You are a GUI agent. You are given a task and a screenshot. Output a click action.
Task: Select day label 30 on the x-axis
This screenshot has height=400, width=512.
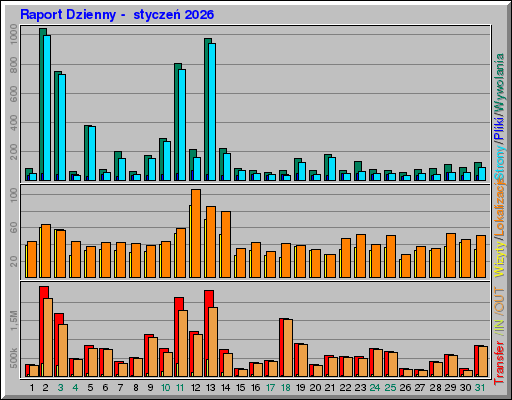coord(465,388)
